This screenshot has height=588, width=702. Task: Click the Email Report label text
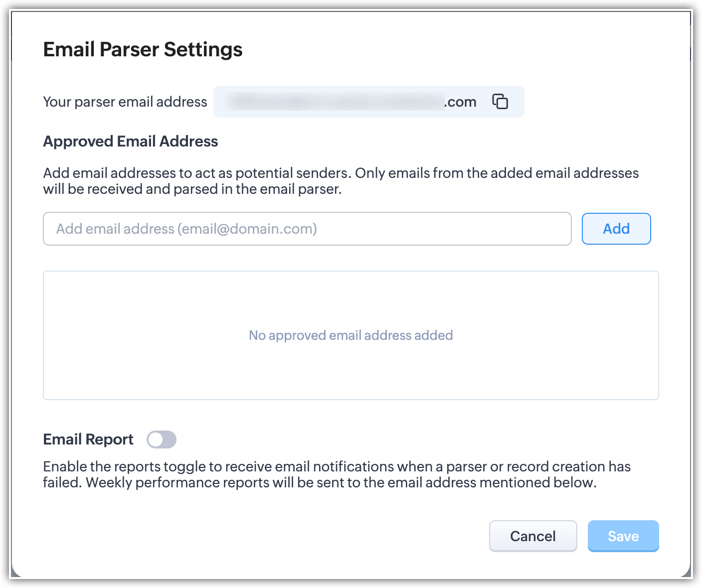[x=88, y=440]
